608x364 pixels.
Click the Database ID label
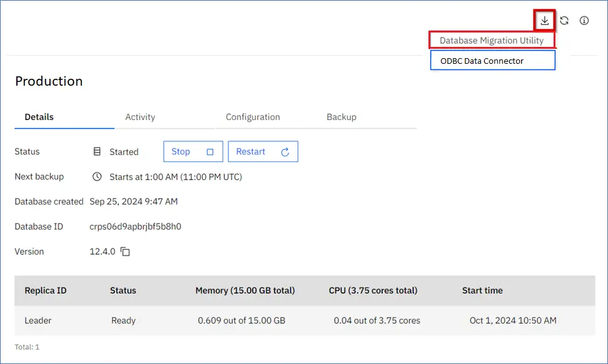(39, 226)
